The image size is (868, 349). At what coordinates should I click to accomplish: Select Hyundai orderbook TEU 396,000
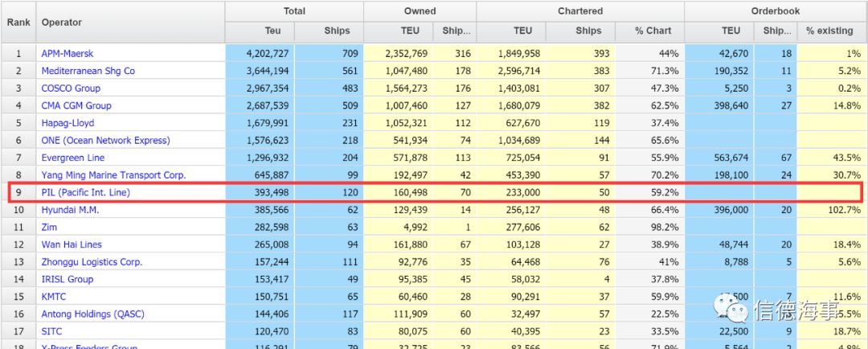731,210
